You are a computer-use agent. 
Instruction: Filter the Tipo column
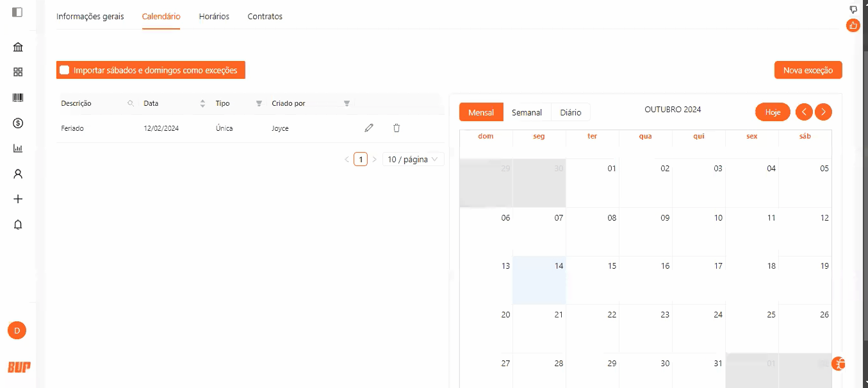pos(259,103)
